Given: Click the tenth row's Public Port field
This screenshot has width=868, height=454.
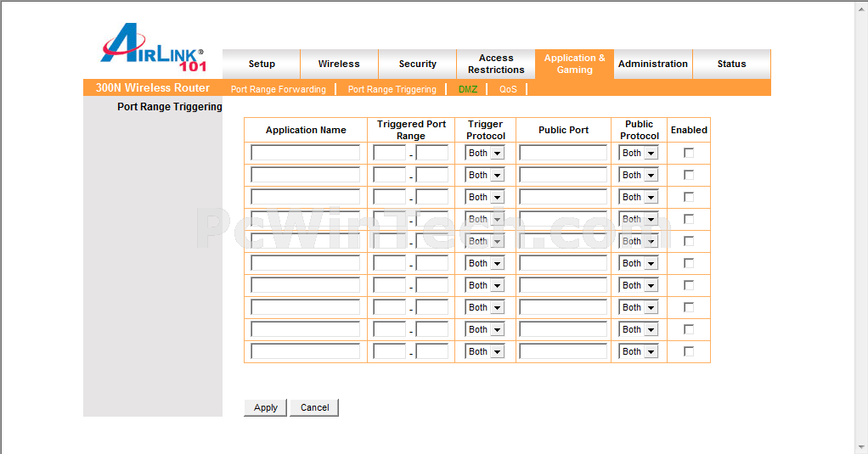Looking at the screenshot, I should tap(564, 351).
